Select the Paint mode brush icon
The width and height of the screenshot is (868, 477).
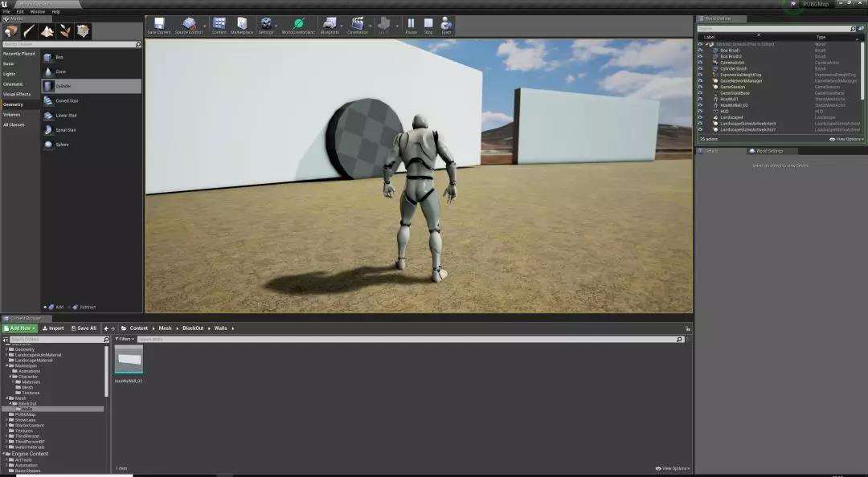[29, 31]
